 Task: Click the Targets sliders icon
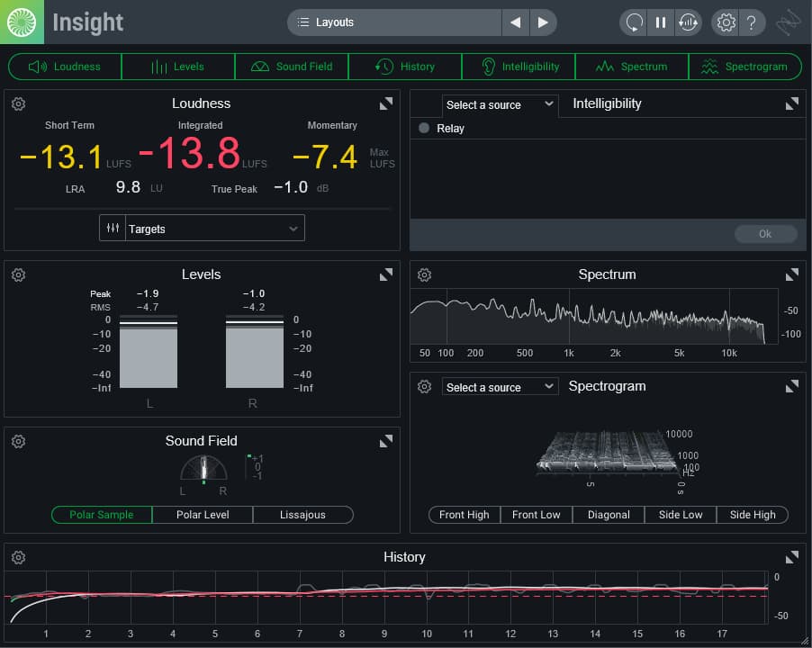(x=113, y=228)
